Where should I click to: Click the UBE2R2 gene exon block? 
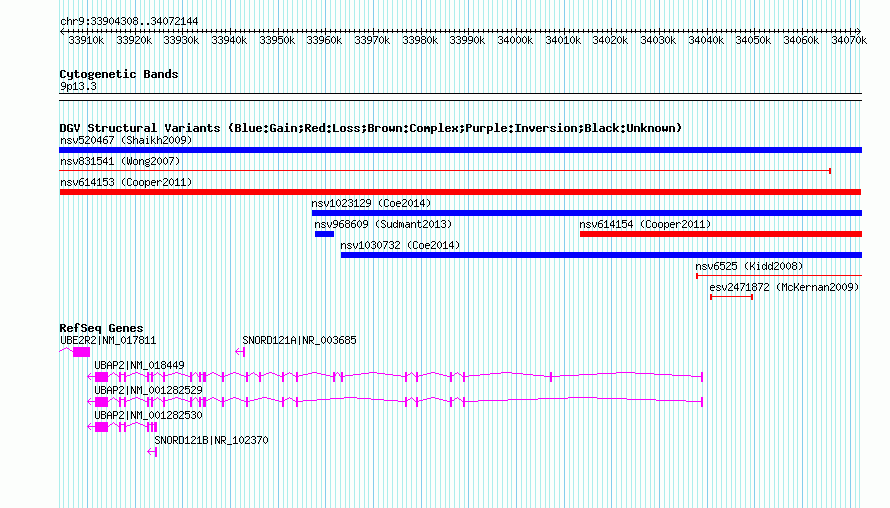(81, 352)
